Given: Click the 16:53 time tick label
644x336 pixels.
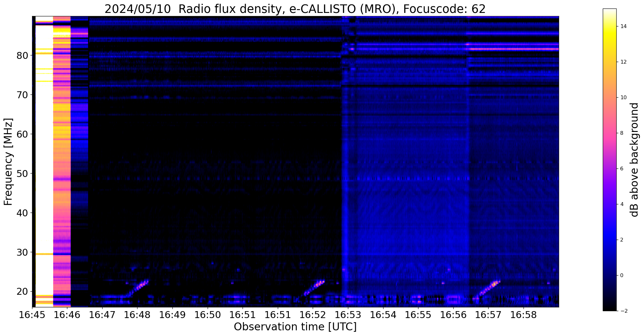Looking at the screenshot, I should (x=348, y=315).
